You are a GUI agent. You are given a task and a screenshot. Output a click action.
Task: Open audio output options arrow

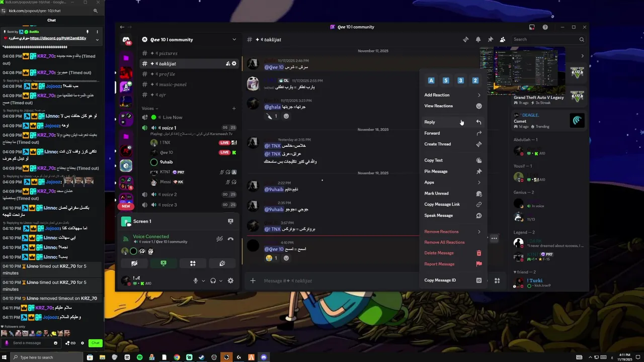coord(220,281)
